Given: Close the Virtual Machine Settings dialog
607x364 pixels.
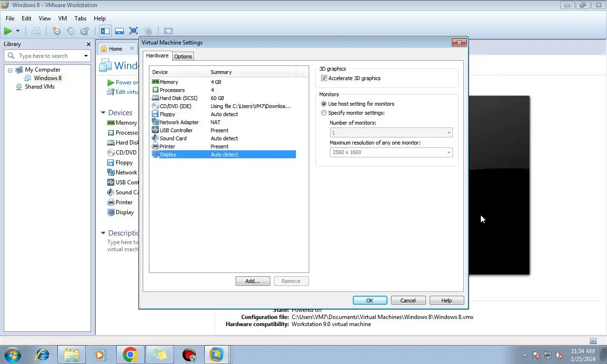Looking at the screenshot, I should pos(459,43).
